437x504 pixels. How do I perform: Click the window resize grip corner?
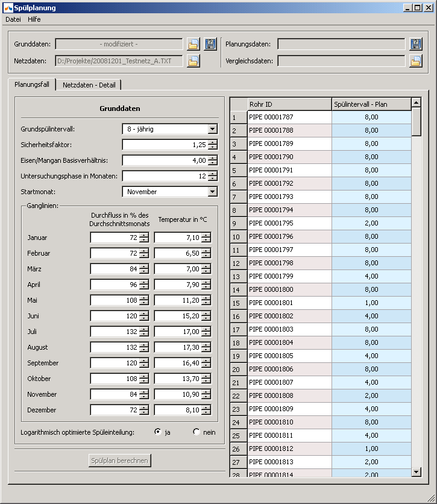click(431, 498)
